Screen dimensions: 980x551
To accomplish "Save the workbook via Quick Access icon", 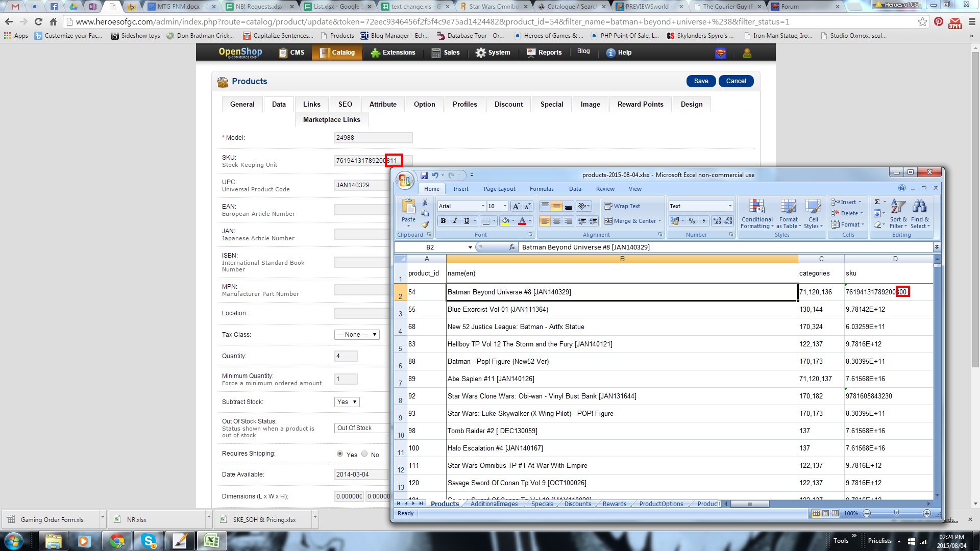I will click(x=424, y=175).
